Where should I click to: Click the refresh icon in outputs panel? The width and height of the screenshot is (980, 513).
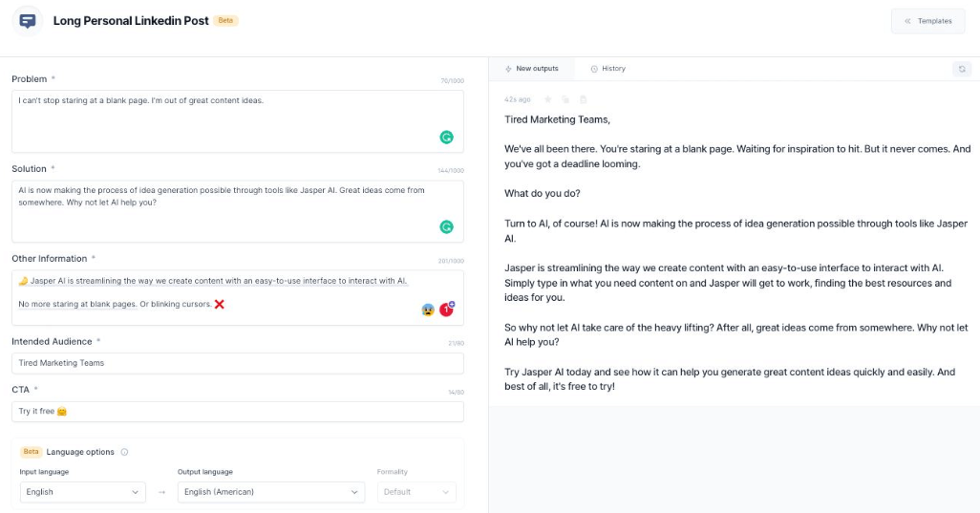[962, 69]
